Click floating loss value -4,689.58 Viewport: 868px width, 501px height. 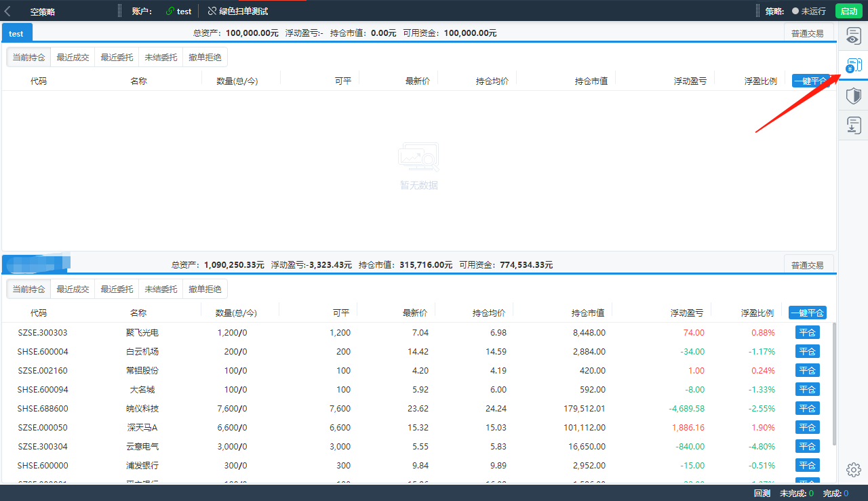coord(687,409)
